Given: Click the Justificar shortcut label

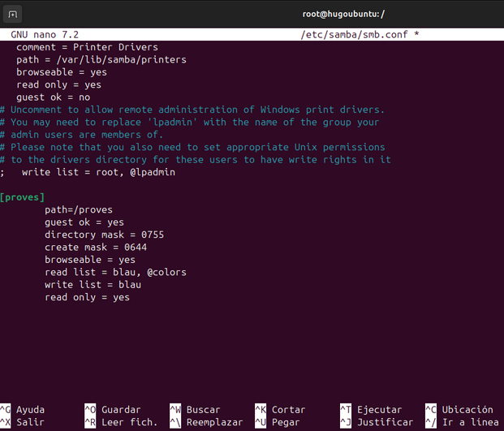Looking at the screenshot, I should [x=385, y=422].
